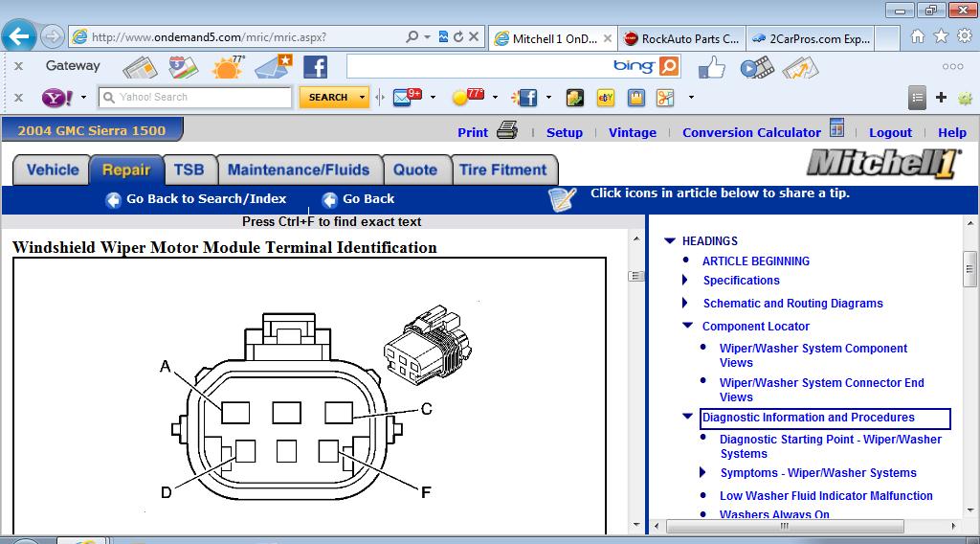Click the Logout link
Viewport: 980px width, 544px height.
click(890, 132)
